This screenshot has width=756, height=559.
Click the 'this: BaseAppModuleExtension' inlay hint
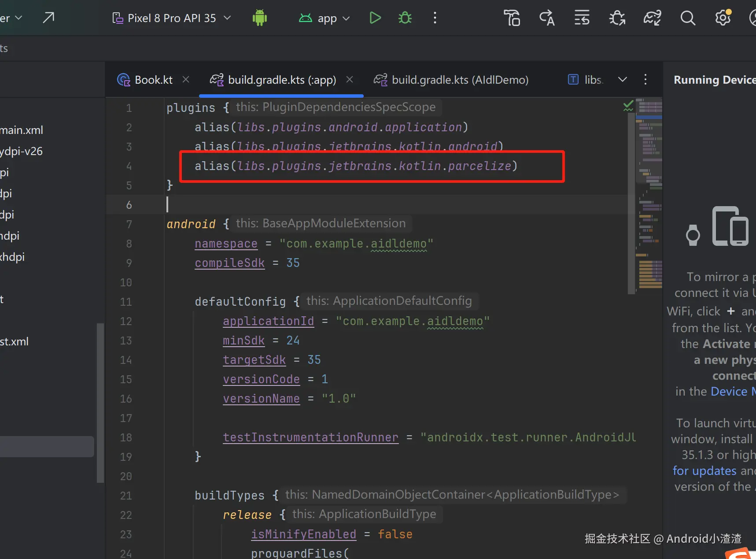click(x=321, y=223)
